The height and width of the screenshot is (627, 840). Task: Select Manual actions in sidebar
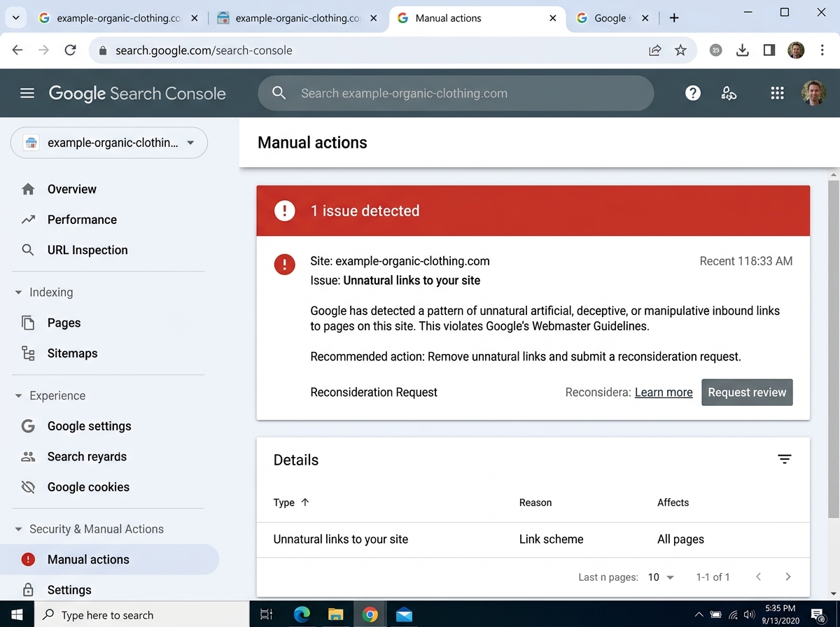pos(109,559)
